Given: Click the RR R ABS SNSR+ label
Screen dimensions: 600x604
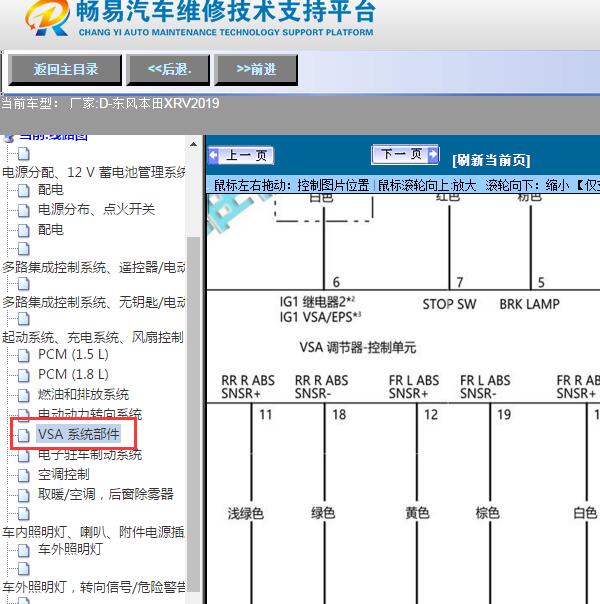Looking at the screenshot, I should tap(248, 387).
